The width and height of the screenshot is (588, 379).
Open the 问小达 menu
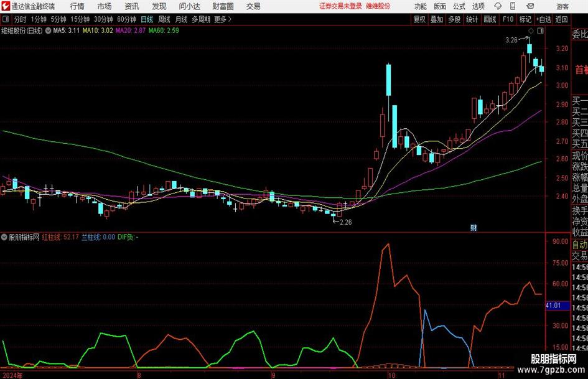click(189, 6)
